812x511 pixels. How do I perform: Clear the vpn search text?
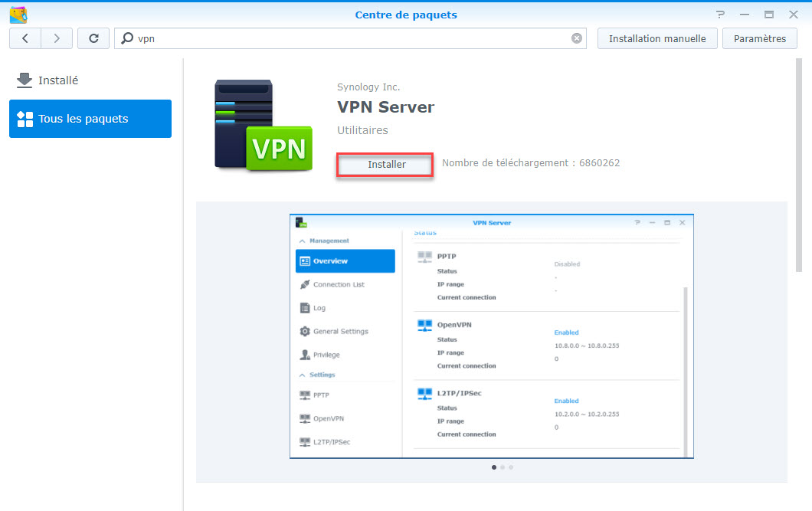coord(577,38)
